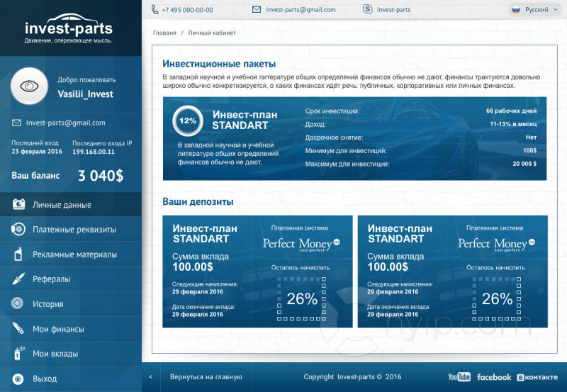
Task: Click the phone icon in the header
Action: [155, 10]
